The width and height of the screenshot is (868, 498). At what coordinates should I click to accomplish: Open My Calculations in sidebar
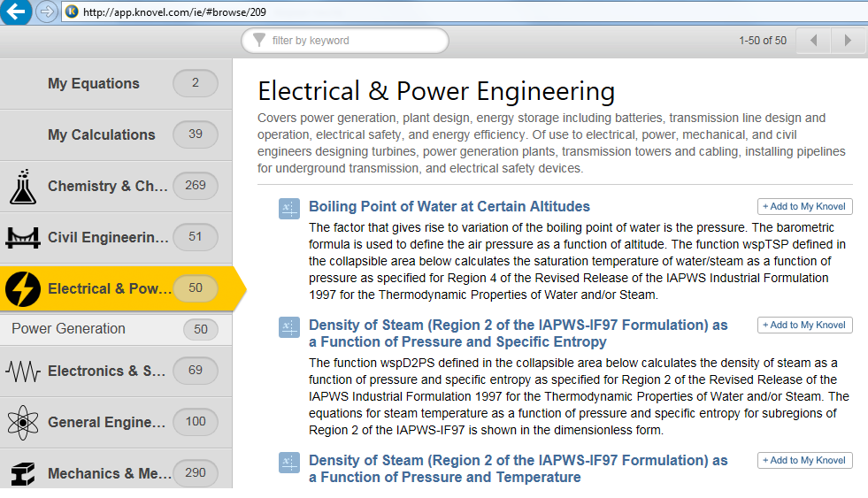point(116,135)
